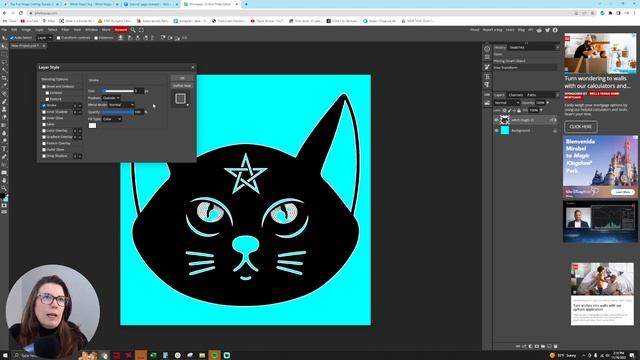The width and height of the screenshot is (640, 360).
Task: Click the stroke Size slider
Action: click(x=118, y=91)
